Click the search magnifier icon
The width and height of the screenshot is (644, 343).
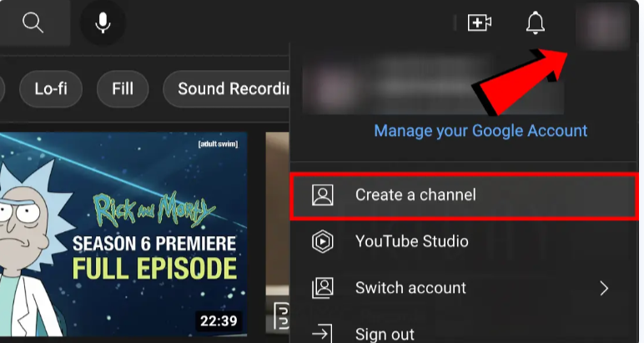33,23
